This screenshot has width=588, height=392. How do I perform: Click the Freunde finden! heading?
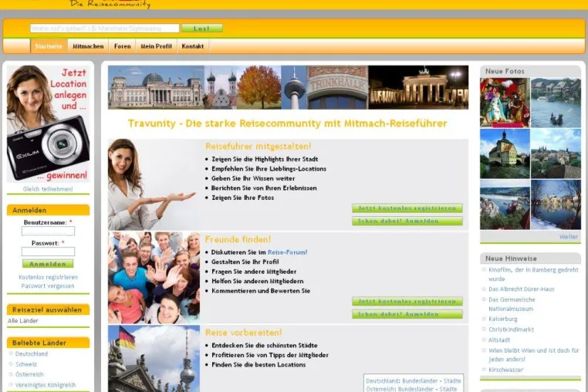[238, 239]
